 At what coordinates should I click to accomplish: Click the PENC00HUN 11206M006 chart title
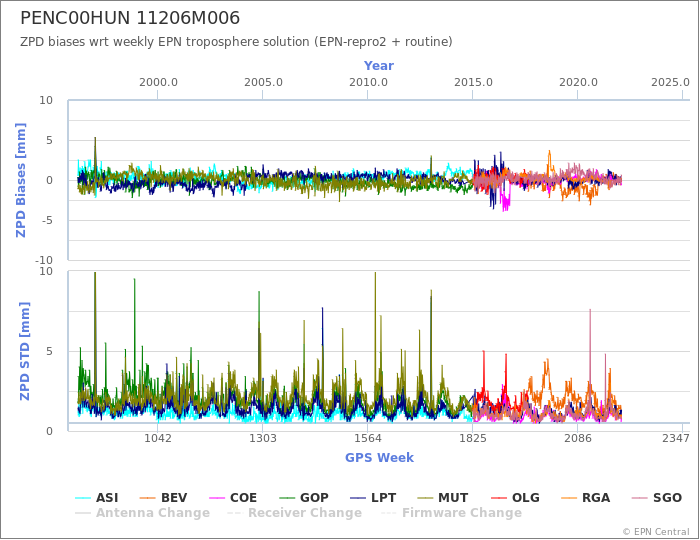coord(130,18)
